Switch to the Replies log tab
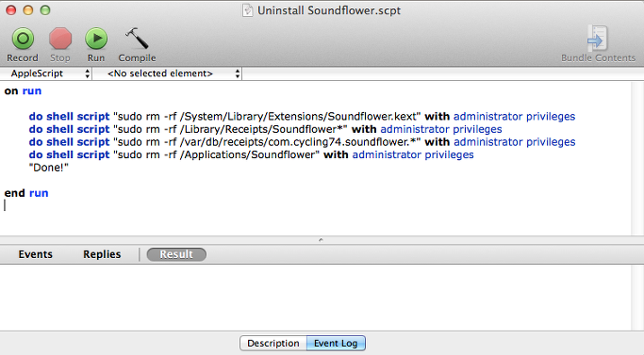Viewport: 644px width, 355px height. (x=102, y=254)
